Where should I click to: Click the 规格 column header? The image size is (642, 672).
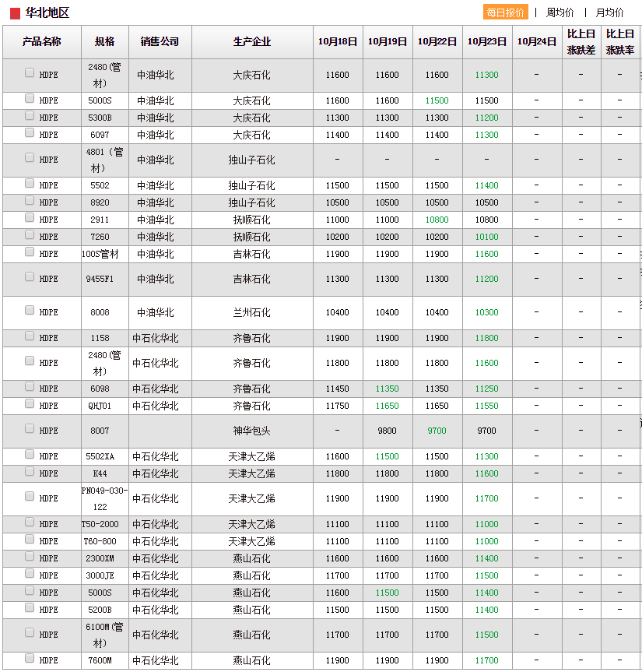pyautogui.click(x=105, y=41)
